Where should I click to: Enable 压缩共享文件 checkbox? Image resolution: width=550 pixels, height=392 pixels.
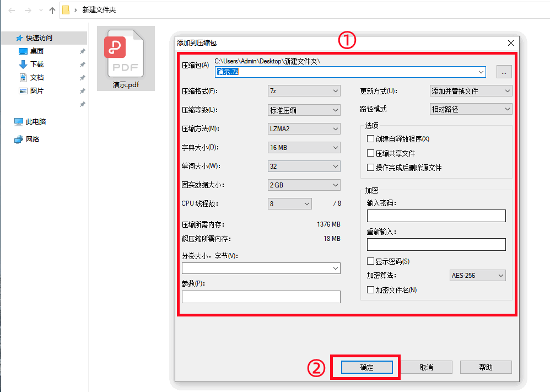click(x=370, y=153)
